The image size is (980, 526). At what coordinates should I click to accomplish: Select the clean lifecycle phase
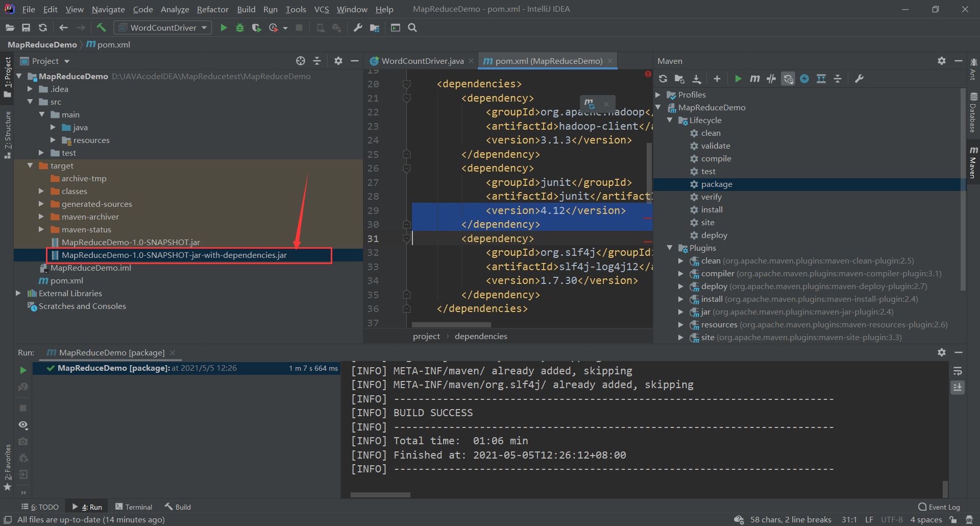(x=710, y=133)
